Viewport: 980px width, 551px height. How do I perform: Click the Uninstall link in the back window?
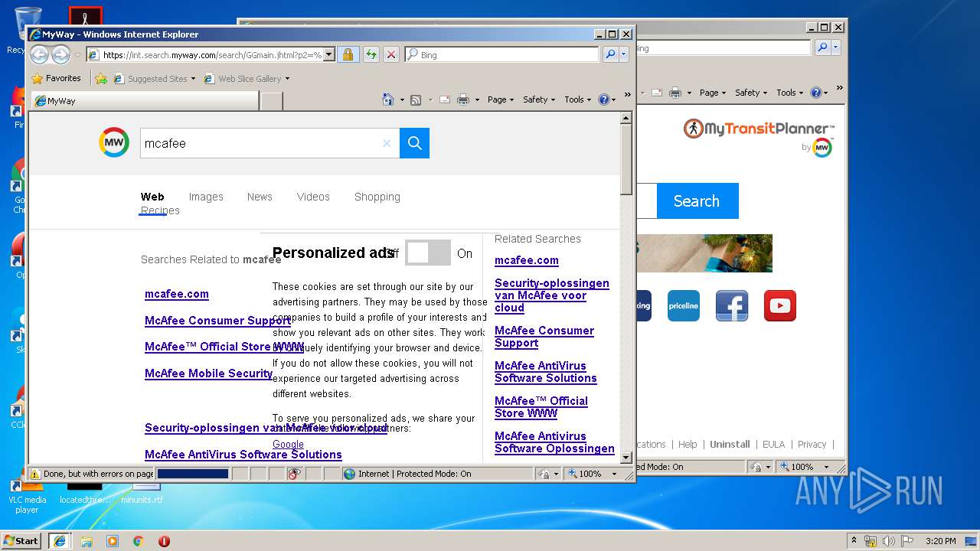[x=730, y=444]
